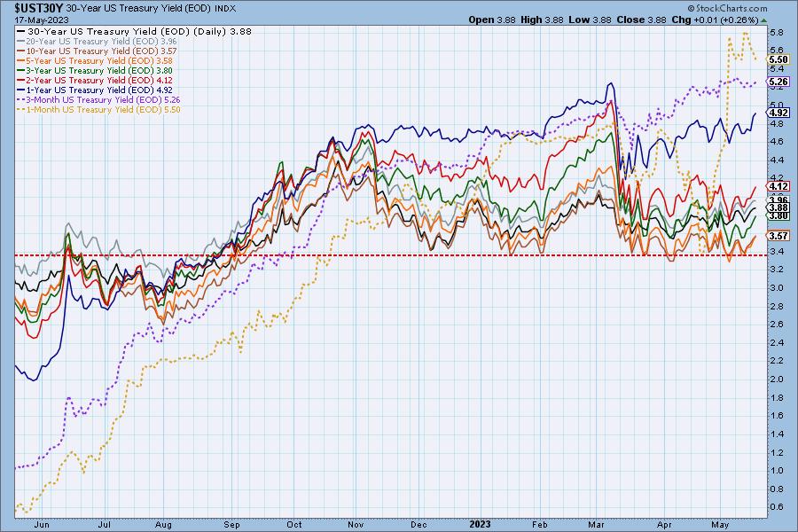
Task: Click the 1.0 tick on y-axis
Action: pos(777,471)
